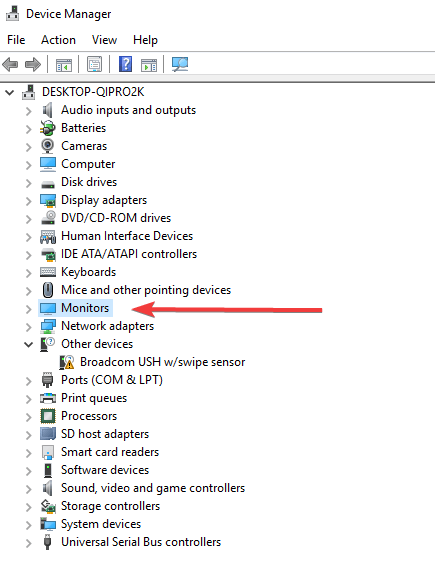Click the Cameras webcam icon

[x=48, y=146]
